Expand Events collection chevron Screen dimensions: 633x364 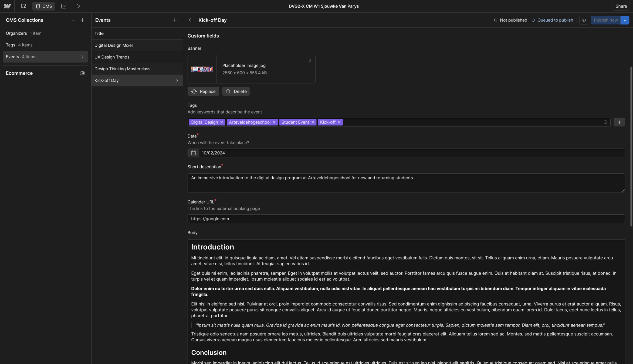[82, 57]
